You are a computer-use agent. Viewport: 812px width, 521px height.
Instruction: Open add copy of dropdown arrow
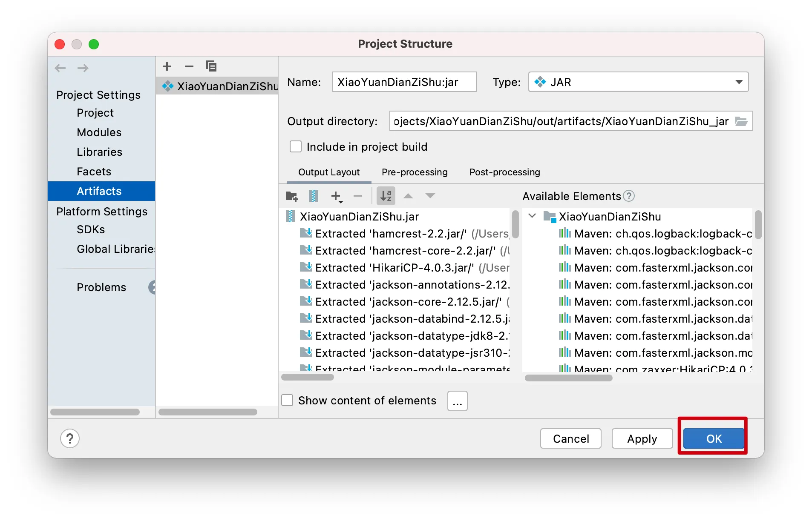point(341,201)
